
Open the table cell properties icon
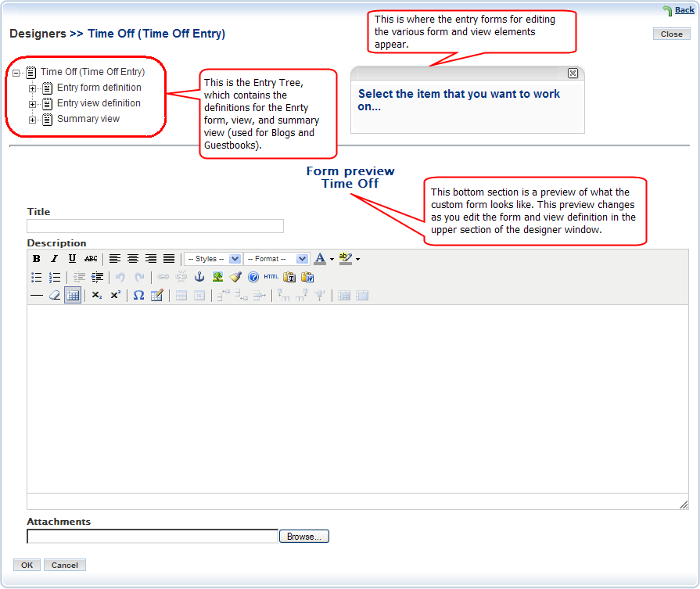tap(199, 296)
